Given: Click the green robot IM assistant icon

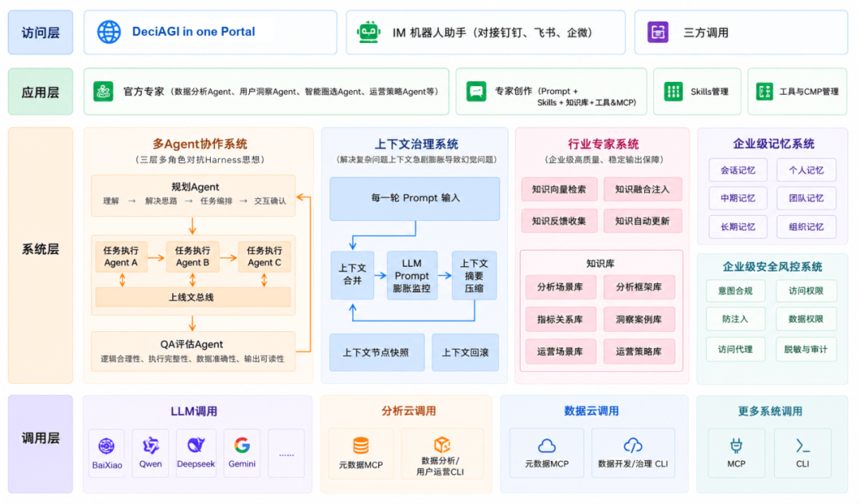Looking at the screenshot, I should coord(369,32).
